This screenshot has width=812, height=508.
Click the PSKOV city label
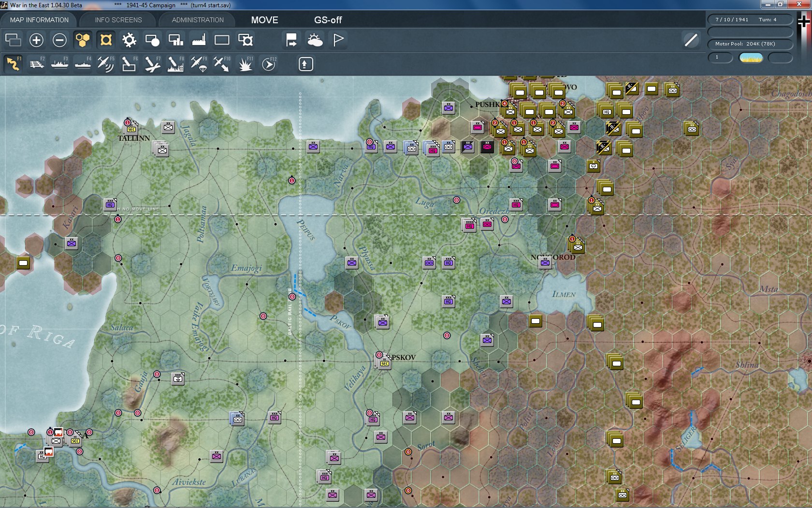[404, 358]
